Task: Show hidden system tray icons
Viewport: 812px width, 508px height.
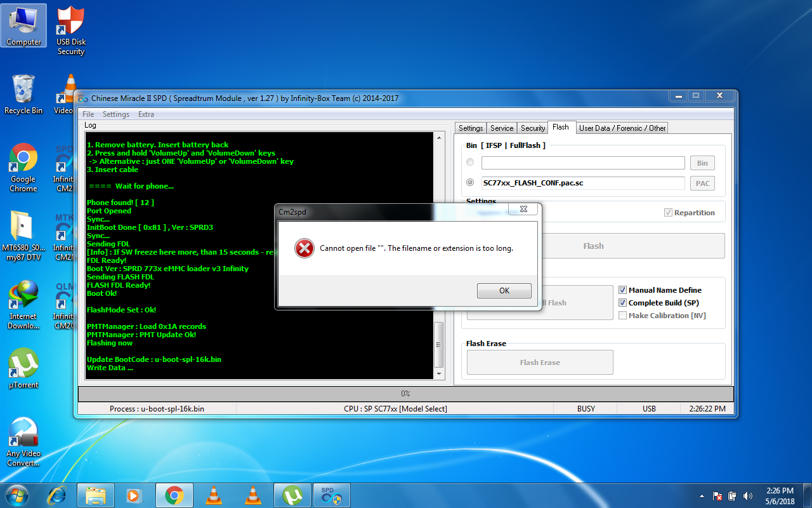Action: click(702, 496)
